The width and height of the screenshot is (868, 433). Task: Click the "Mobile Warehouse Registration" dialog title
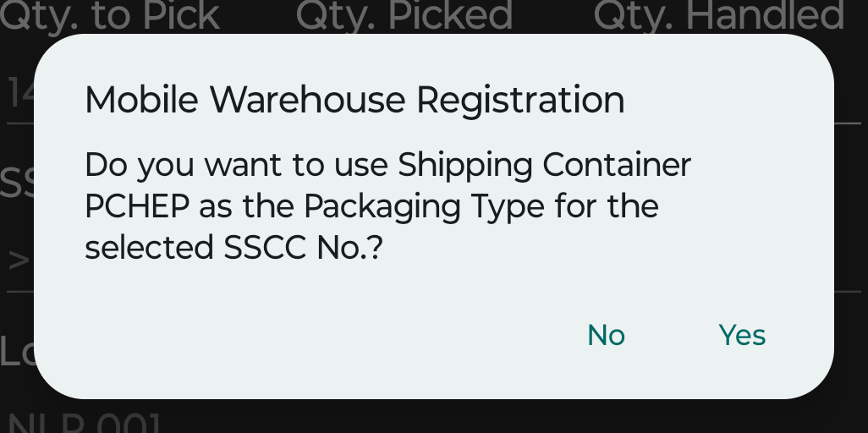pos(354,101)
